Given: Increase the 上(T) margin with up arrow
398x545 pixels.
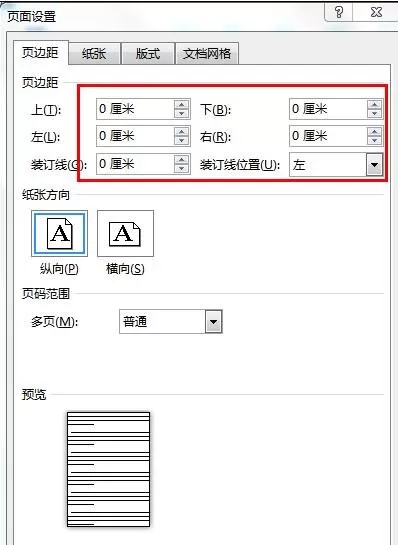Looking at the screenshot, I should tap(181, 104).
